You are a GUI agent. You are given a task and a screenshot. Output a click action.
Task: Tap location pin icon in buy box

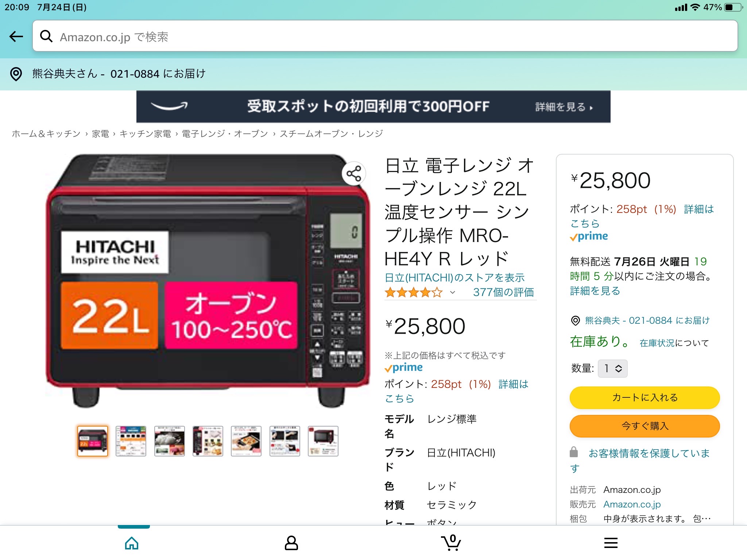[x=575, y=321]
